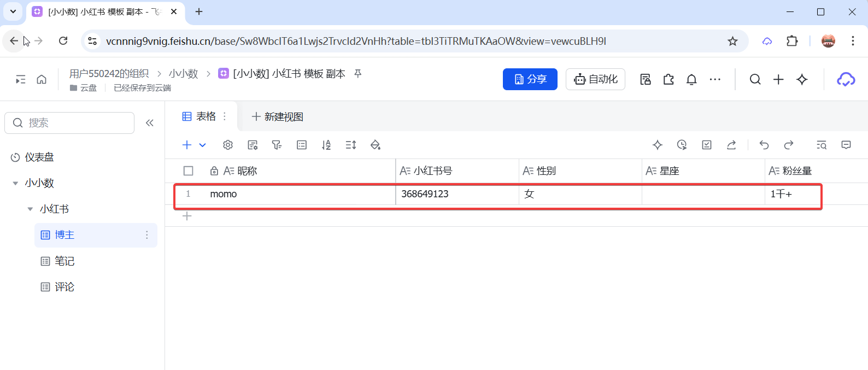Select the 粉丝量 column header
This screenshot has width=868, height=370.
point(816,171)
